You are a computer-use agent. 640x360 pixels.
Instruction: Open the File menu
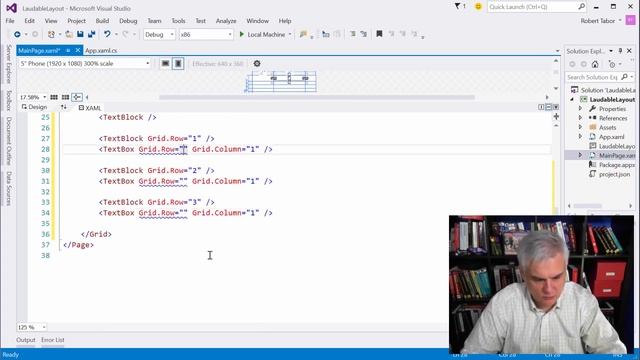(x=10, y=21)
